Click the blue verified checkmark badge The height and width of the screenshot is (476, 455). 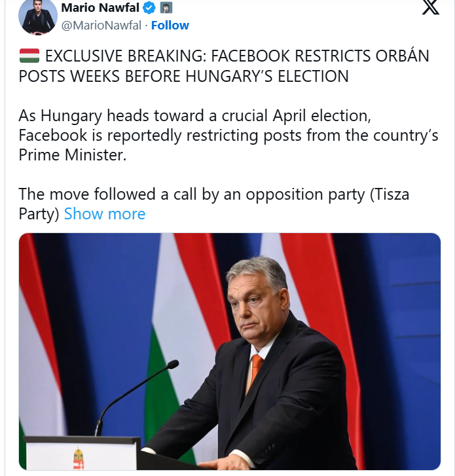click(x=149, y=8)
